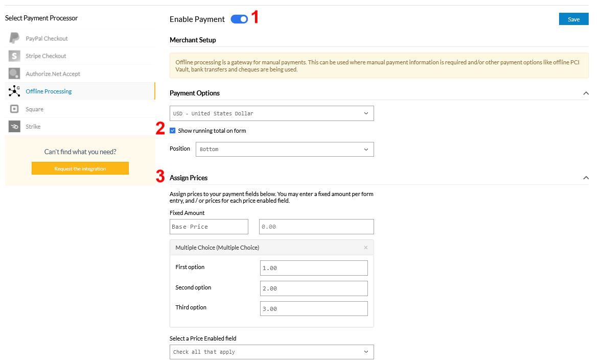Click the Assign Prices heading text
This screenshot has width=603, height=364.
click(189, 178)
